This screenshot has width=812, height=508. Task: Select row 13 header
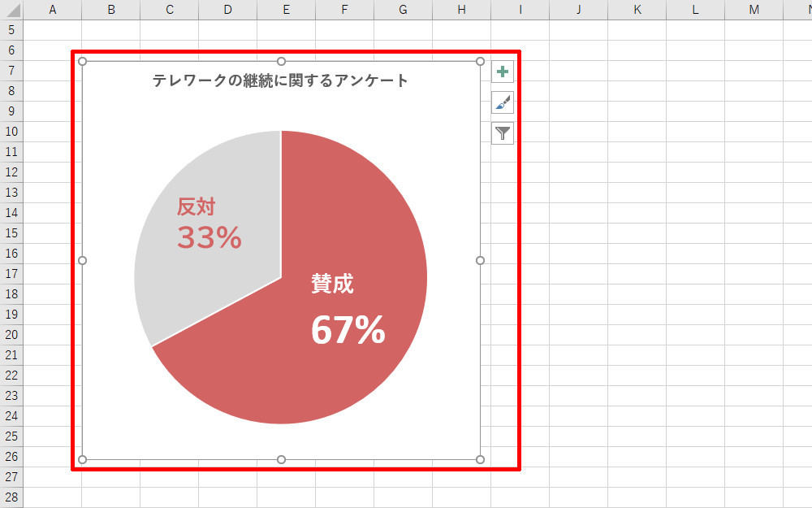tap(11, 193)
